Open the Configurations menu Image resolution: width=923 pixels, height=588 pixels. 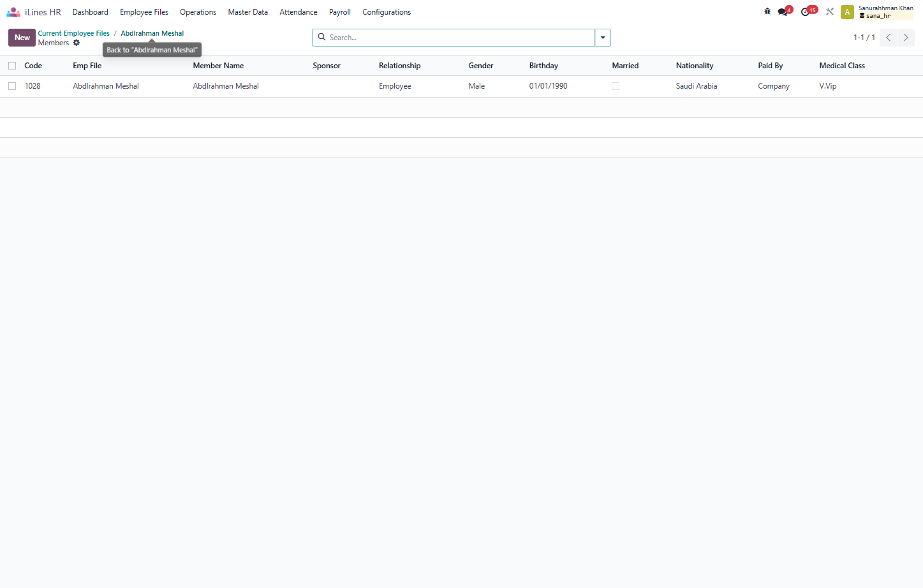(x=387, y=12)
